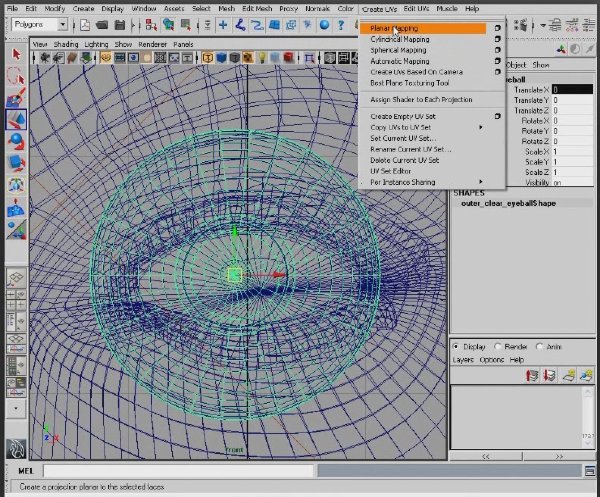Open the script editor icon
The width and height of the screenshot is (600, 497).
coord(590,471)
